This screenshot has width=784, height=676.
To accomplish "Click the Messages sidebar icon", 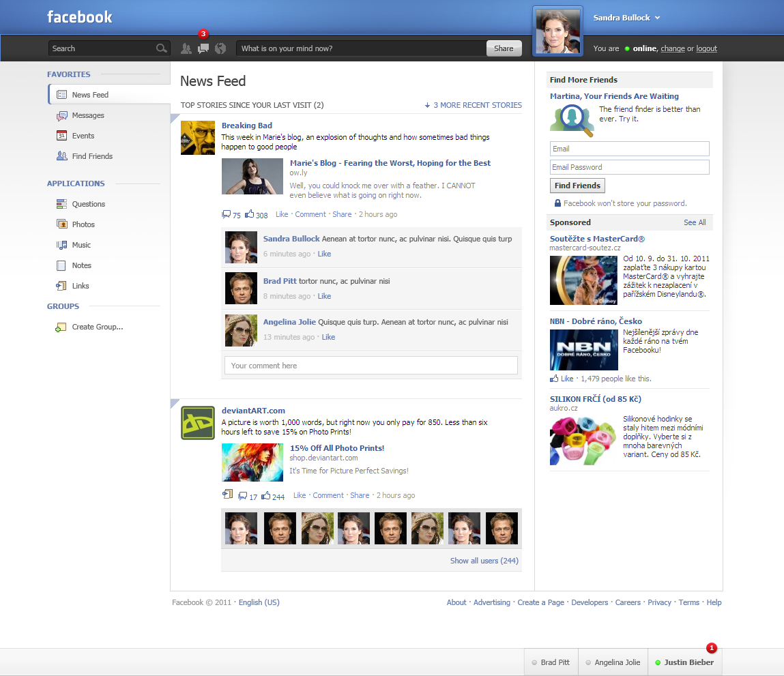I will coord(62,115).
